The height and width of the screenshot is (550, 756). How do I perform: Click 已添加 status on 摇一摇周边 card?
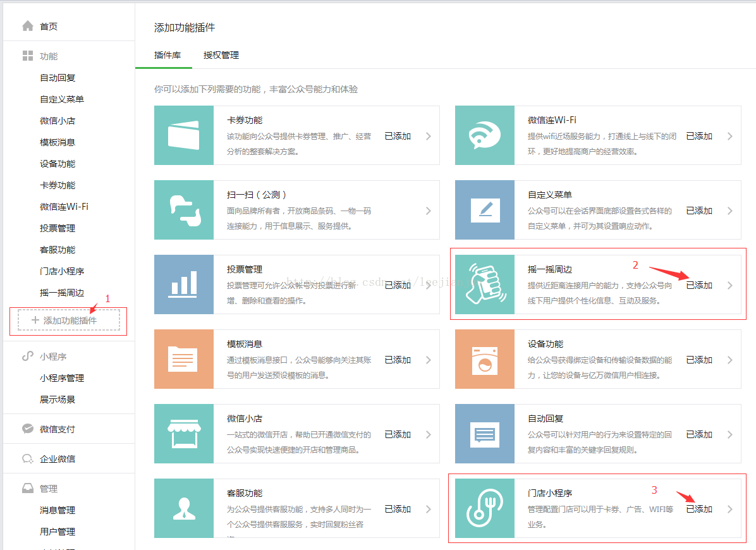coord(699,285)
